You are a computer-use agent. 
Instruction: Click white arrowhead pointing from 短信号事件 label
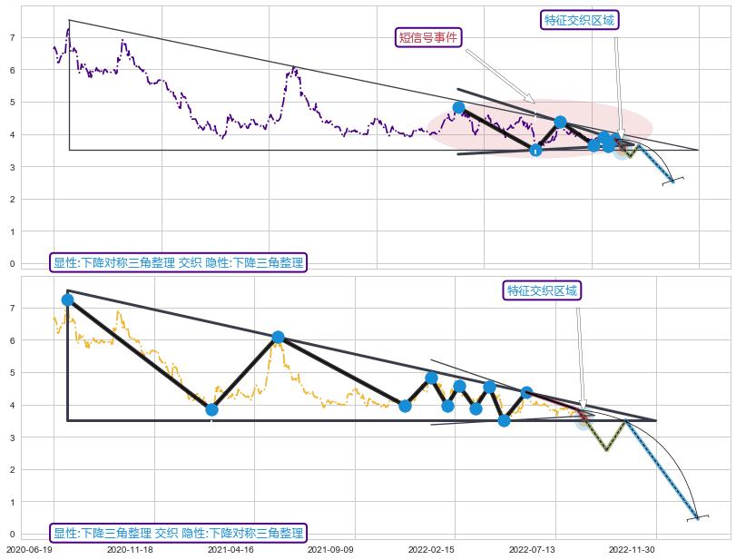531,98
